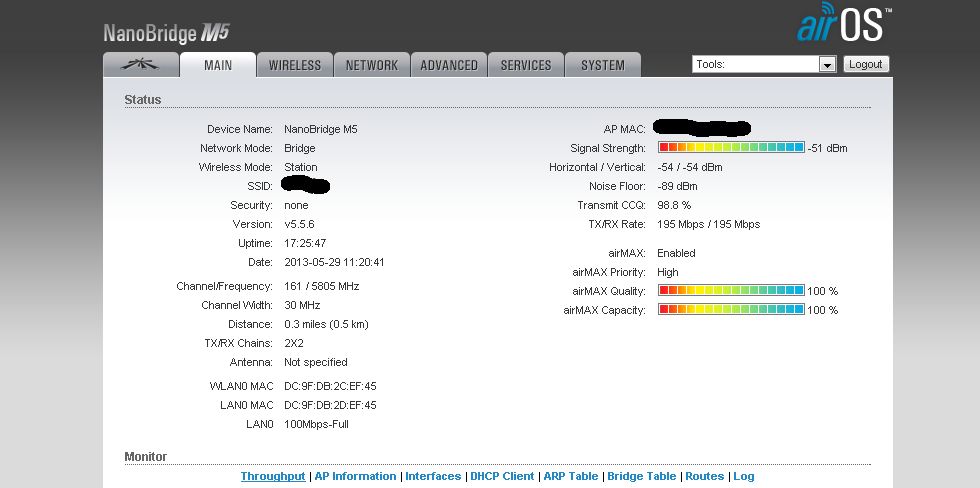
Task: Open the AP Information link
Action: point(355,476)
